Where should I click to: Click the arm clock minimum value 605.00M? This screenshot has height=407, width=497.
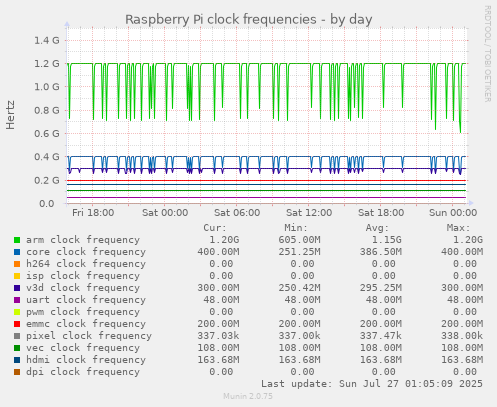pos(299,240)
